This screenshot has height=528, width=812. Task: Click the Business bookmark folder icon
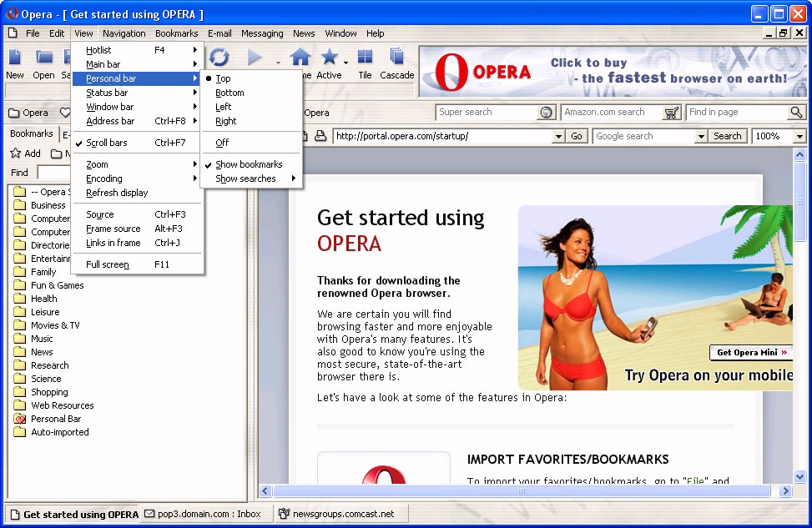pos(20,205)
